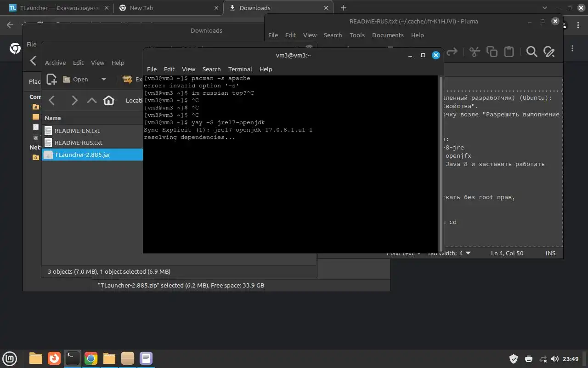588x368 pixels.
Task: Open Chrome tab search dropdown arrow
Action: tap(545, 8)
